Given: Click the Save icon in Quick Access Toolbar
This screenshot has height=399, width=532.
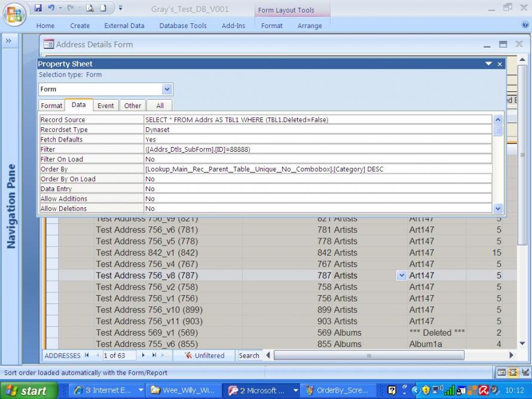Looking at the screenshot, I should click(x=38, y=9).
